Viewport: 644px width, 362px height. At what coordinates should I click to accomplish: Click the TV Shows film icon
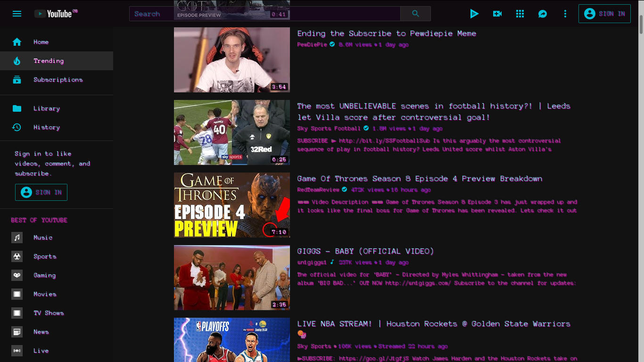click(x=17, y=313)
